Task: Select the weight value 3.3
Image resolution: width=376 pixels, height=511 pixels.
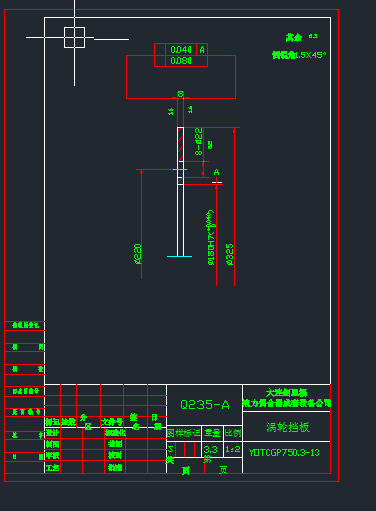Action: [210, 449]
